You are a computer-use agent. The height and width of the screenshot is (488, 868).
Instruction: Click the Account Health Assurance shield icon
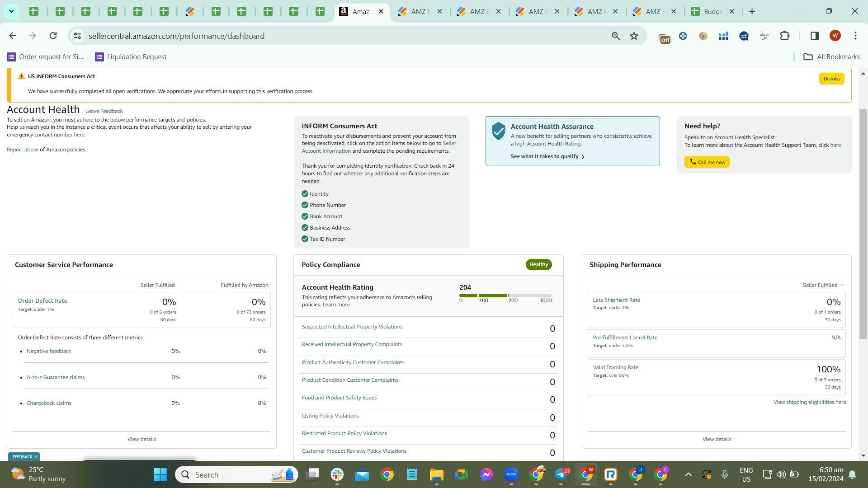(x=498, y=131)
